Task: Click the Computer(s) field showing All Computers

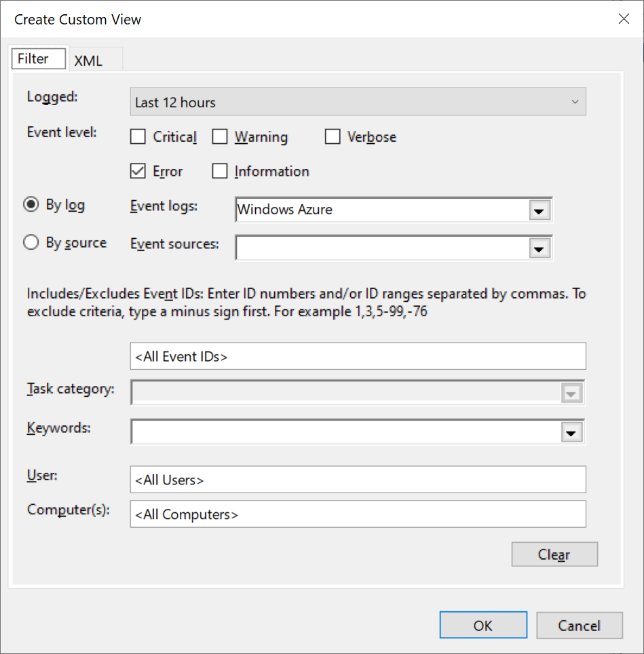Action: coord(358,514)
